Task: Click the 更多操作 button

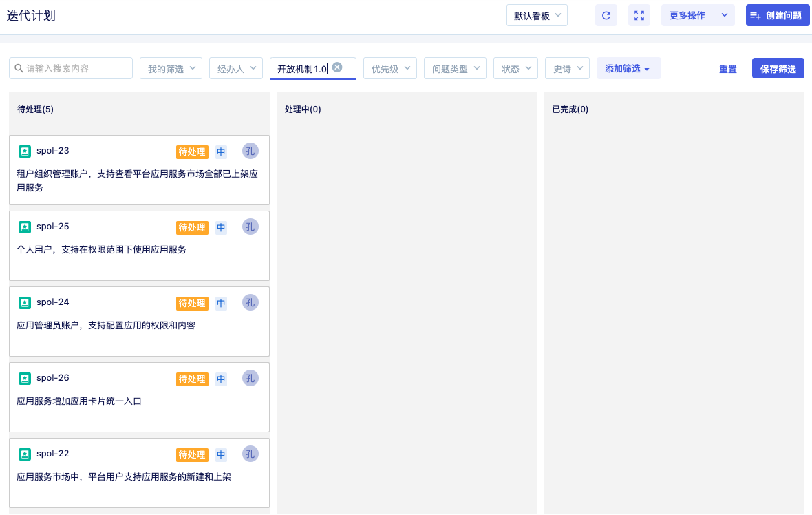Action: tap(687, 16)
